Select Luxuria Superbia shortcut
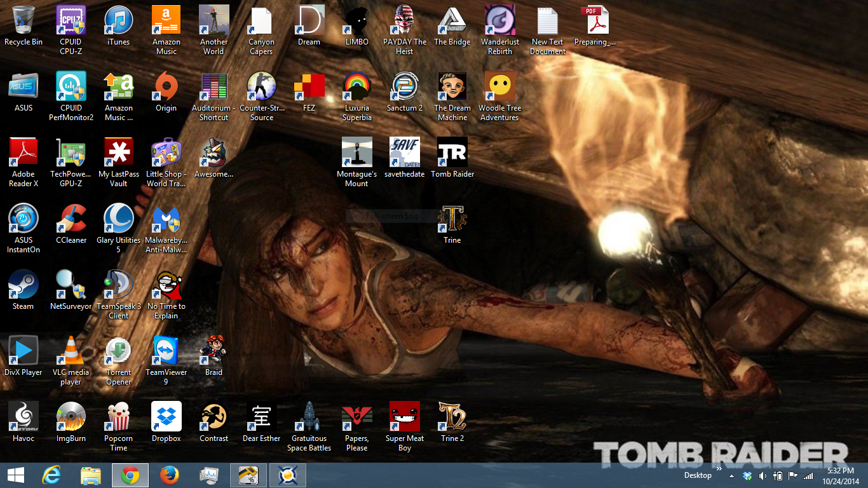 [x=357, y=86]
